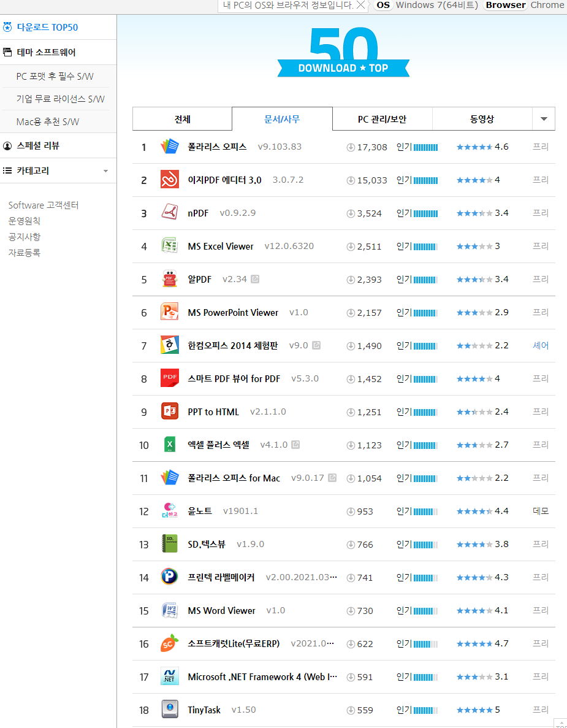Click external link icon beside 한컴오피스 v9.0

click(x=316, y=345)
